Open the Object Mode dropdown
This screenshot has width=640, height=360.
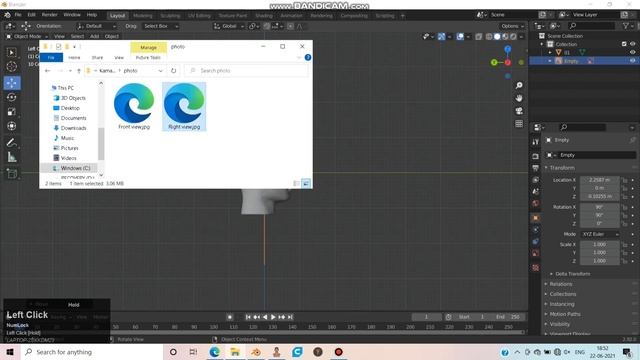tap(27, 36)
